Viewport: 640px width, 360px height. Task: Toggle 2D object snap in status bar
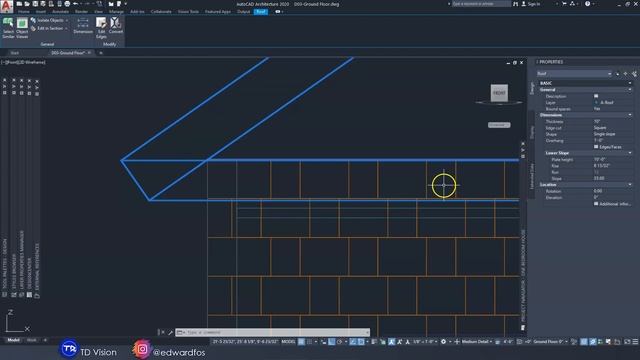pos(361,342)
